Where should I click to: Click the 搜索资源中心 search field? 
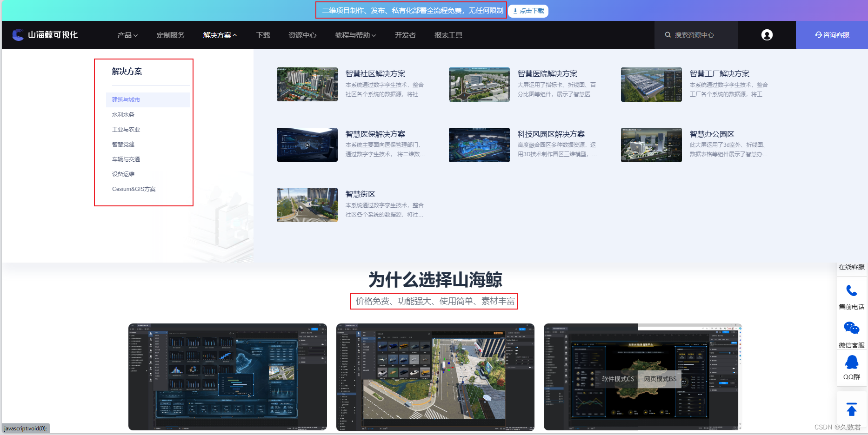tap(696, 35)
